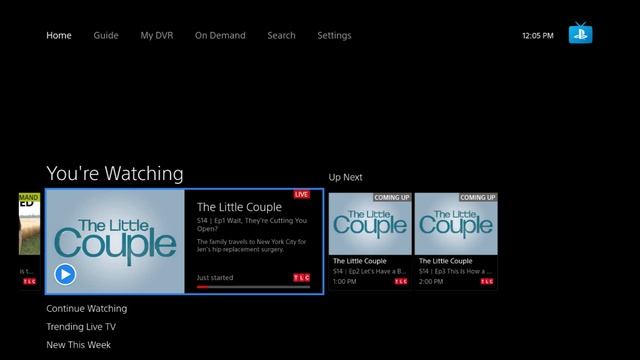The height and width of the screenshot is (360, 640).
Task: Go to the Home tab
Action: [x=59, y=36]
